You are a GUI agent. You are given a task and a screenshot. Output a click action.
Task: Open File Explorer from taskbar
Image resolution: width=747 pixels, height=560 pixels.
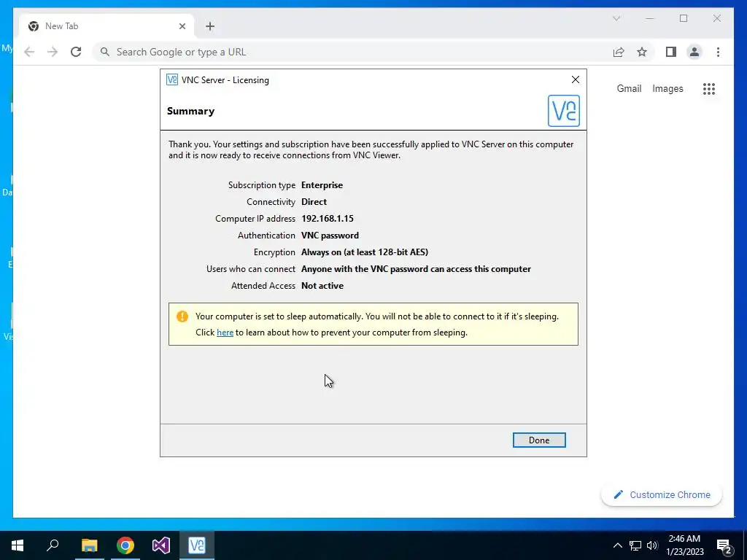pyautogui.click(x=89, y=545)
